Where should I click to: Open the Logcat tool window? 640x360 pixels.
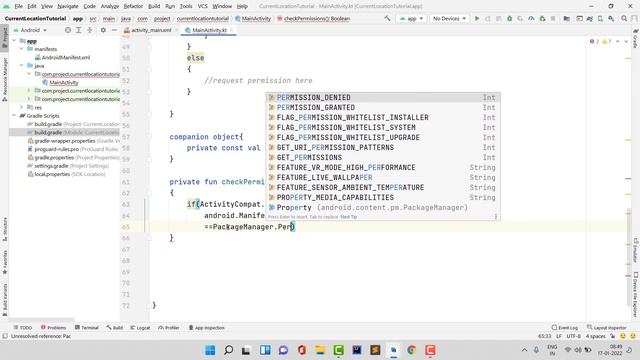pos(140,327)
